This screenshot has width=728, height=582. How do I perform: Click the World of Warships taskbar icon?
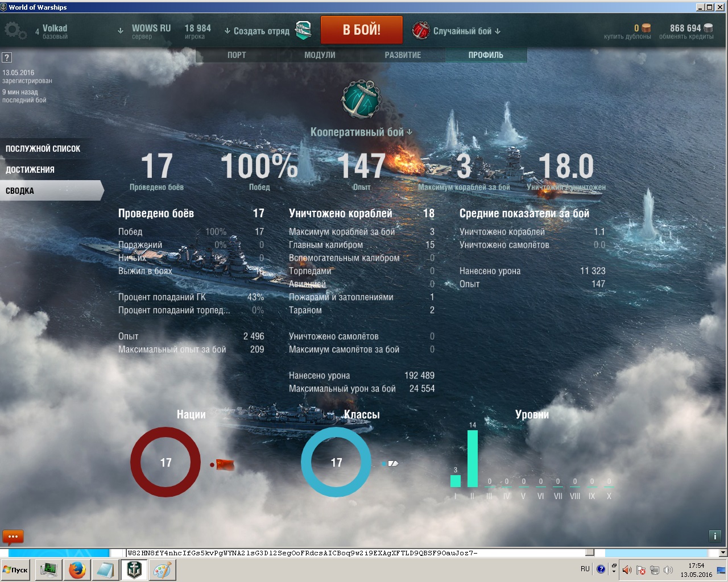pos(134,569)
